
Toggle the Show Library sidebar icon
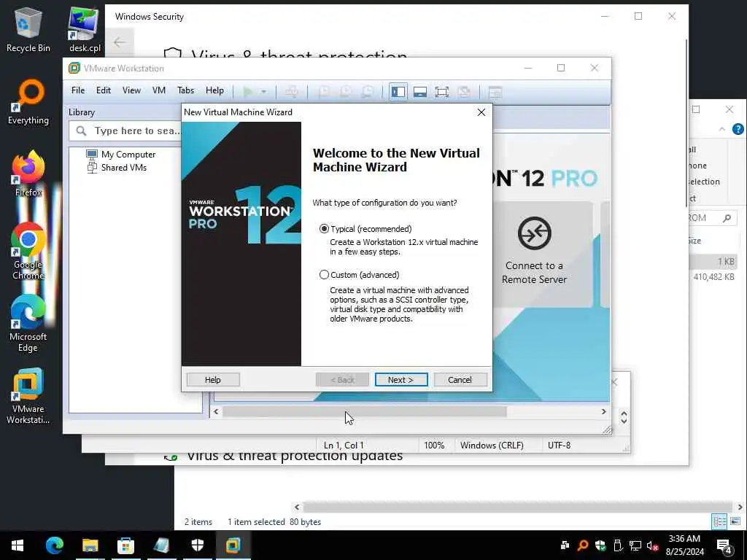click(x=398, y=91)
